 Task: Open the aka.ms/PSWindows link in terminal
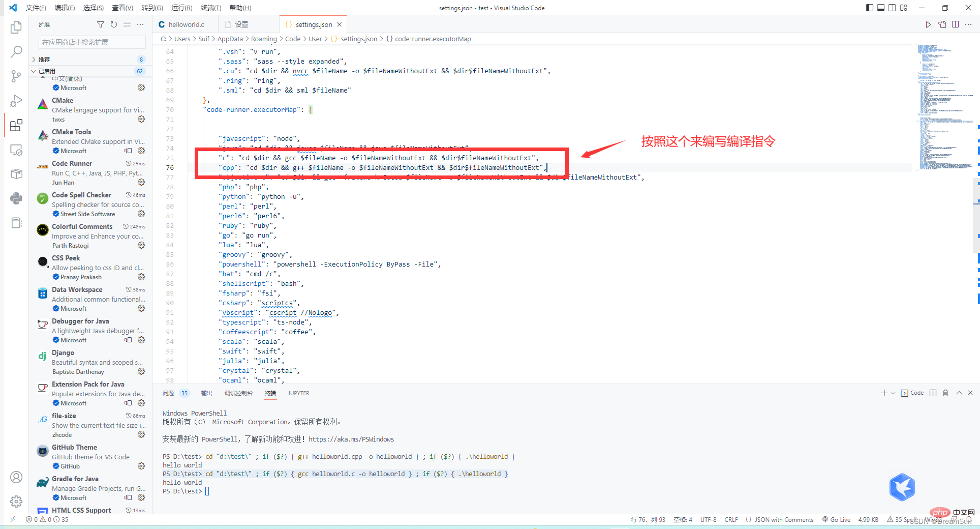point(351,439)
